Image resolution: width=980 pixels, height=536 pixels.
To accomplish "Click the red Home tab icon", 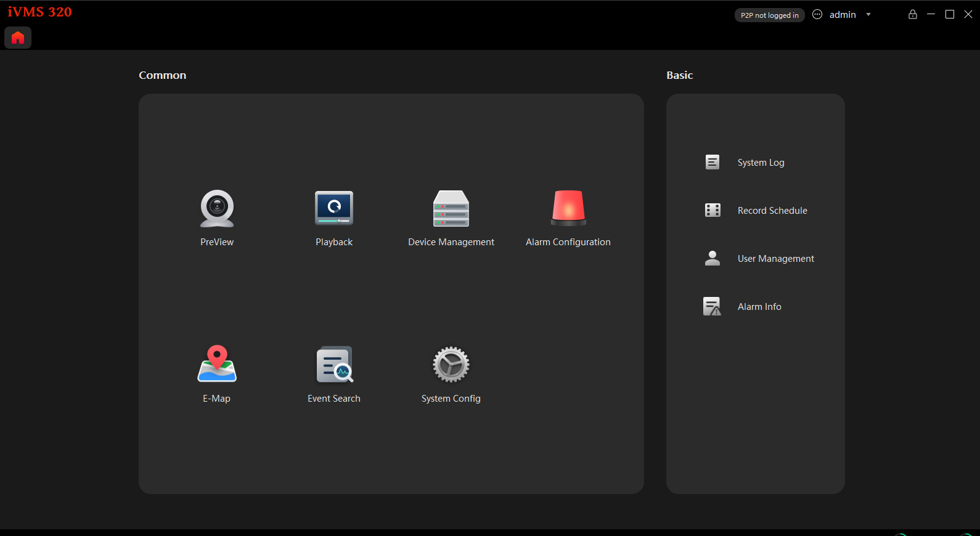I will click(x=18, y=38).
